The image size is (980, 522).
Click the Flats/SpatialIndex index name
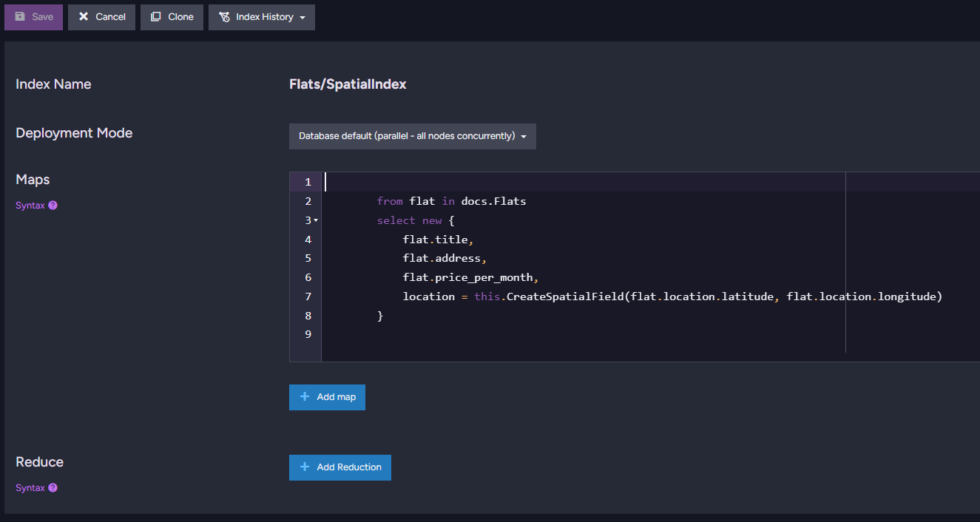point(348,84)
